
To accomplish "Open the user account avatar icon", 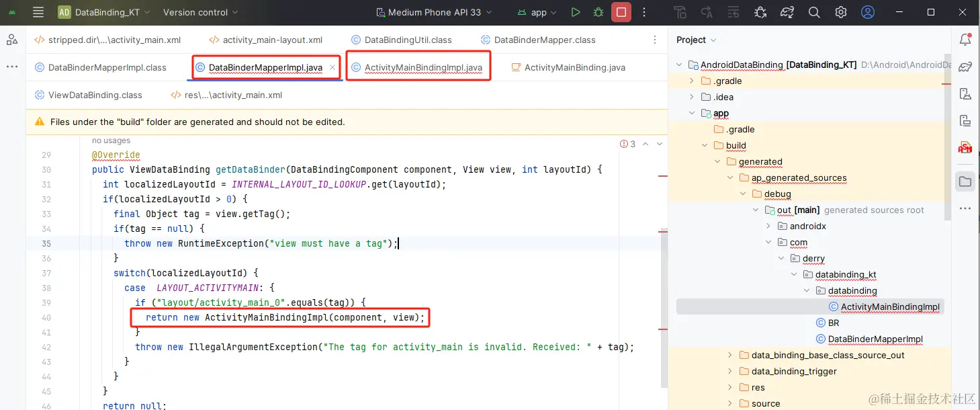I will tap(868, 12).
